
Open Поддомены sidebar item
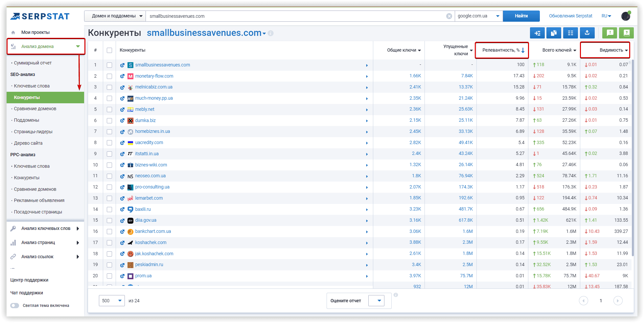click(26, 120)
